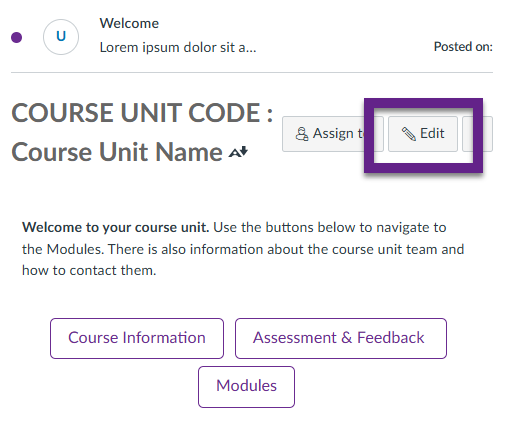Click the bold Welcome to your course unit text
514x433 pixels.
pyautogui.click(x=115, y=228)
